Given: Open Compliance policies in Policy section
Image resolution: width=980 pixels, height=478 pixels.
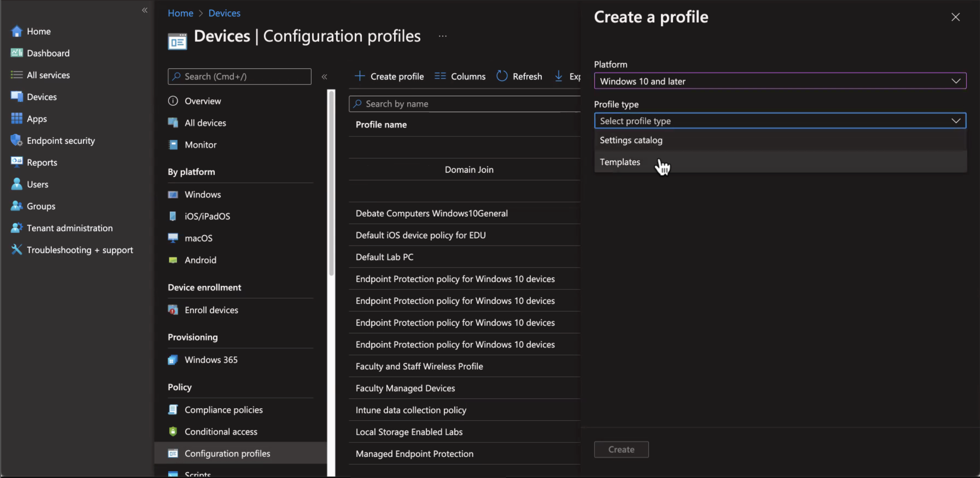Looking at the screenshot, I should click(x=223, y=409).
